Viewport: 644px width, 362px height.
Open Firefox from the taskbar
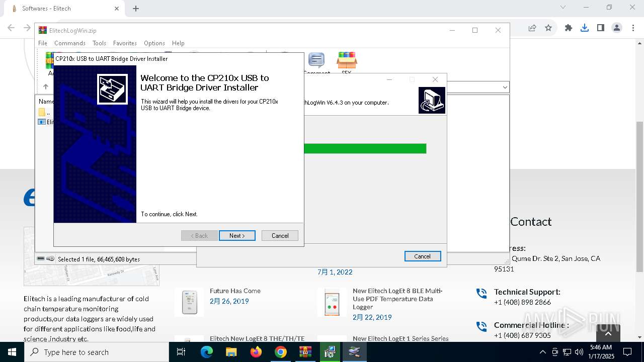[x=256, y=352]
